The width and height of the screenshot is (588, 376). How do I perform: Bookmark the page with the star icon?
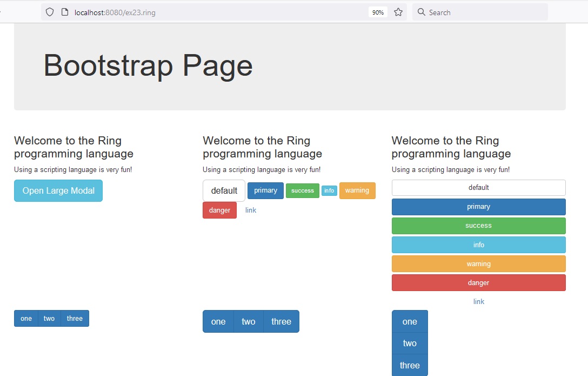(x=398, y=11)
